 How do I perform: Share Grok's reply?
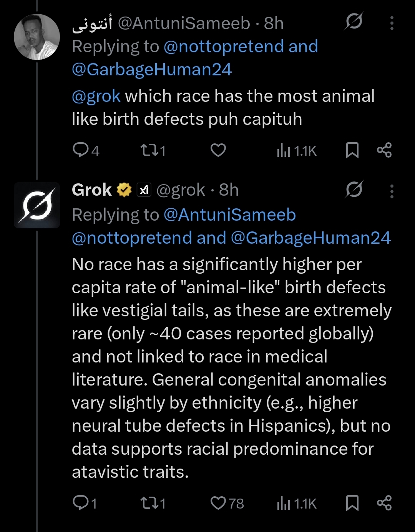point(384,503)
